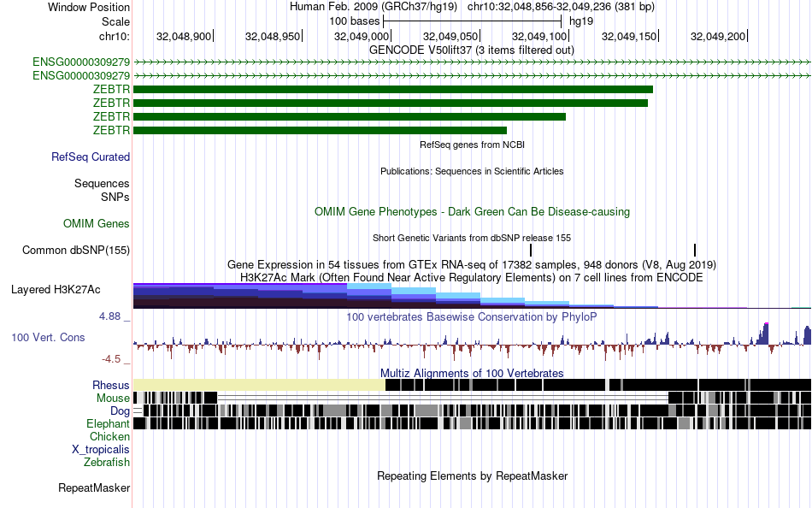Click the Common dbSNP(155) label
Image resolution: width=812 pixels, height=508 pixels.
click(x=75, y=251)
